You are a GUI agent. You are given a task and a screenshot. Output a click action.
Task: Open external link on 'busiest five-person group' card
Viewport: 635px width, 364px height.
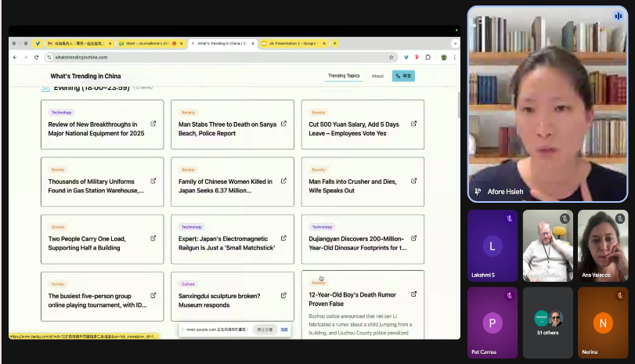click(x=153, y=296)
